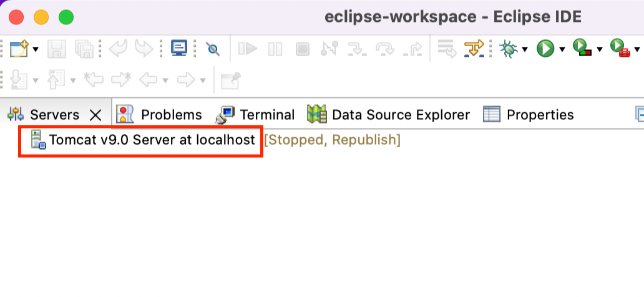Click the green Run play icon
Image resolution: width=644 pixels, height=297 pixels.
545,49
